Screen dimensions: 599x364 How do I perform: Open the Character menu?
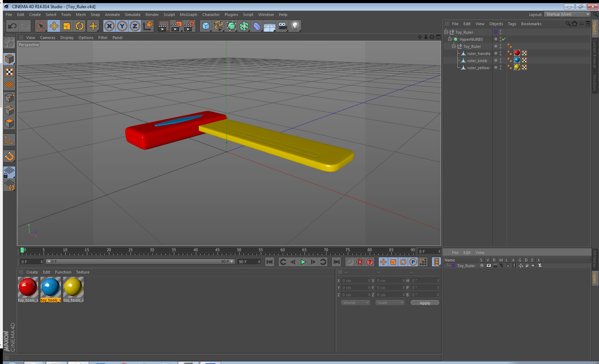click(x=211, y=15)
